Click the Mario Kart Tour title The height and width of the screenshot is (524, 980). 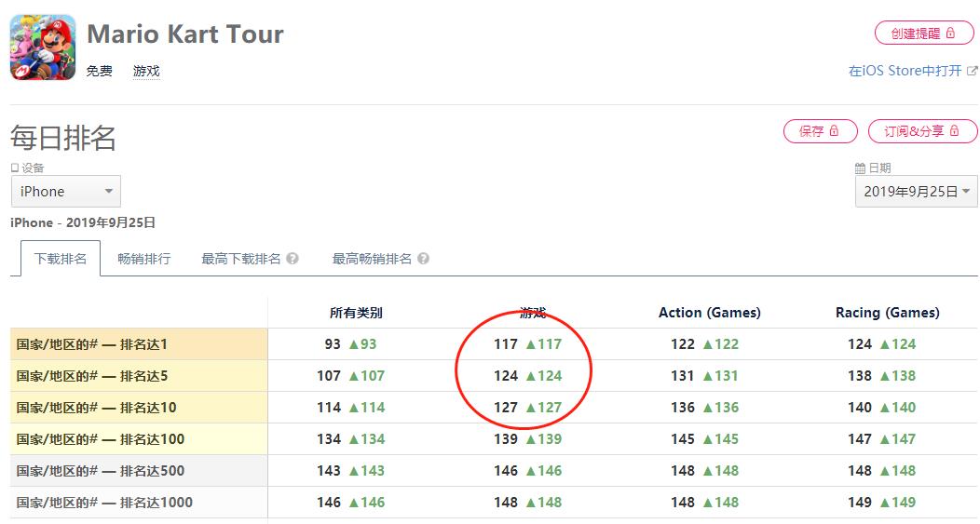point(185,34)
